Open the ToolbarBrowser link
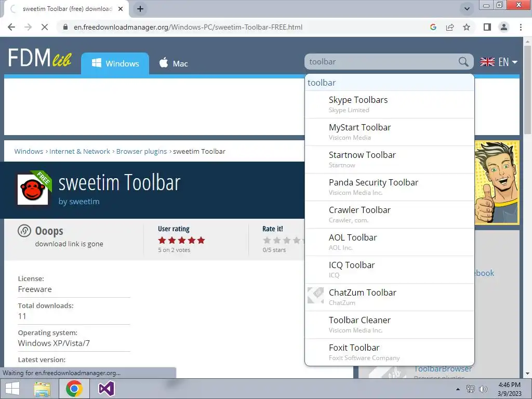This screenshot has height=399, width=532. (x=443, y=369)
